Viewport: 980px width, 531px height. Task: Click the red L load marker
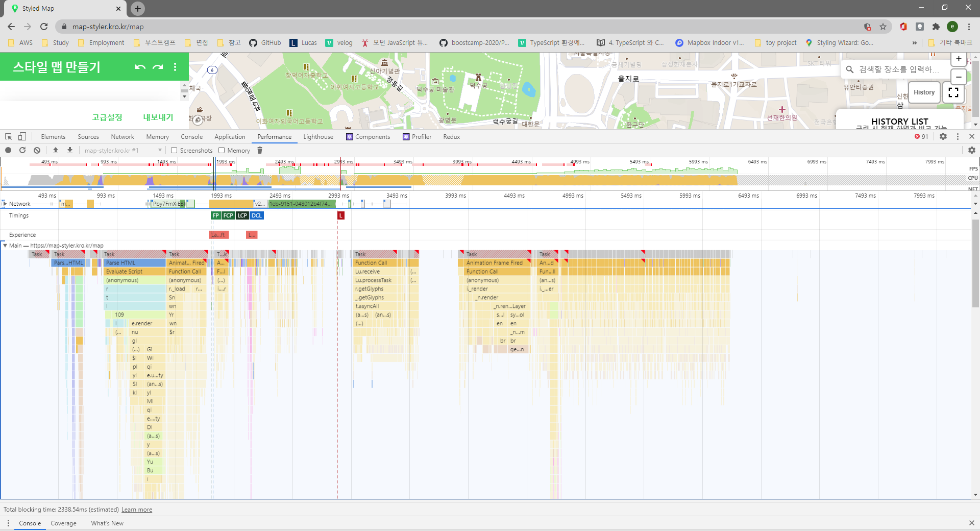point(341,215)
